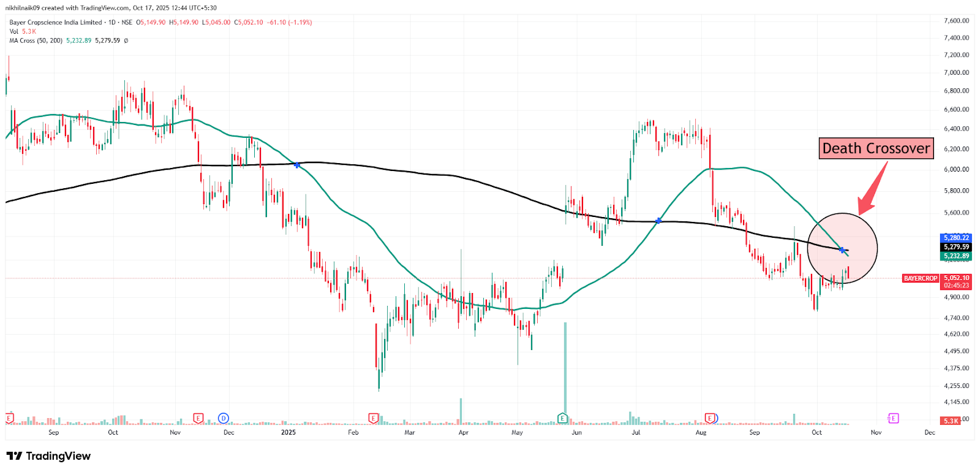Select the Death Crossover text label

point(876,148)
